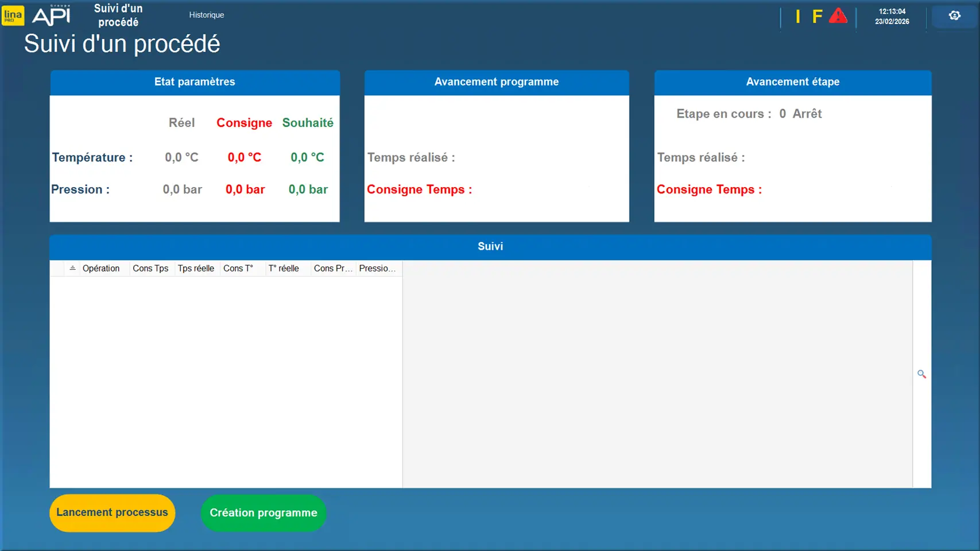Select the Suivi d'un procédé tab

(118, 15)
